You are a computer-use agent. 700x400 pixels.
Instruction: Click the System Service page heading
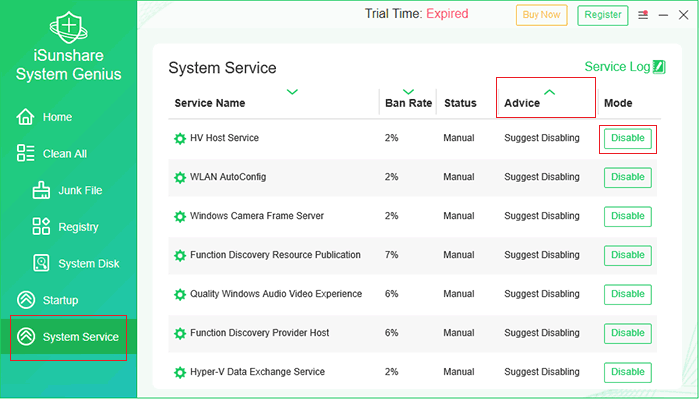(x=222, y=68)
